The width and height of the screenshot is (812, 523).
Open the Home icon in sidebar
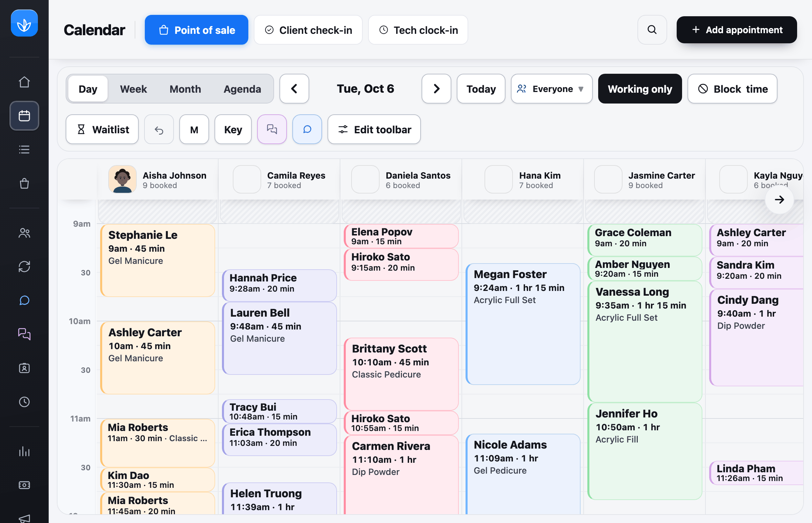[x=24, y=82]
